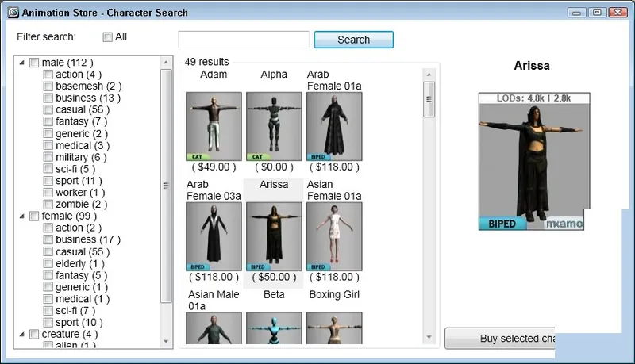
Task: Choose the Beta character thumbnail
Action: tap(274, 328)
